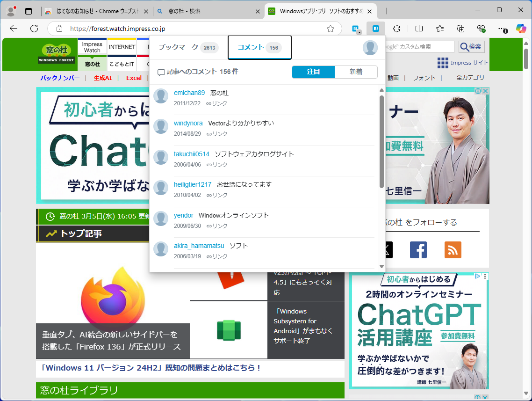Reload the page with the refresh icon
This screenshot has width=532, height=401.
click(x=34, y=29)
